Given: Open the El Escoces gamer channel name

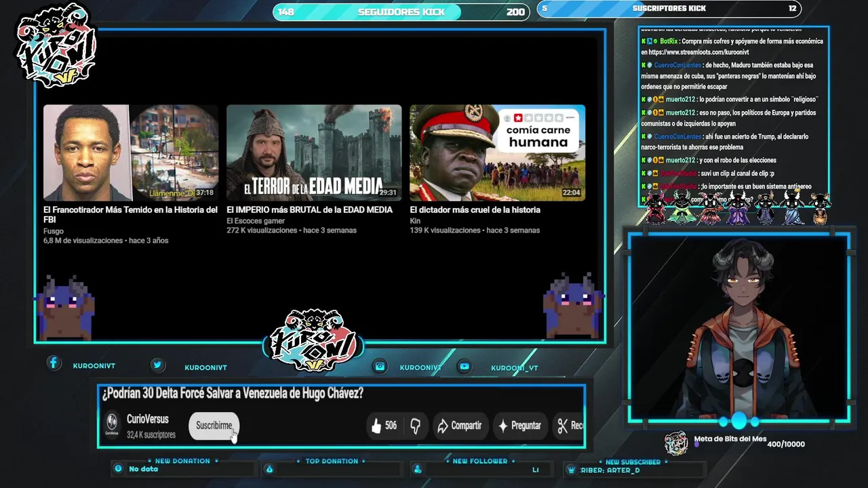Looking at the screenshot, I should 256,221.
